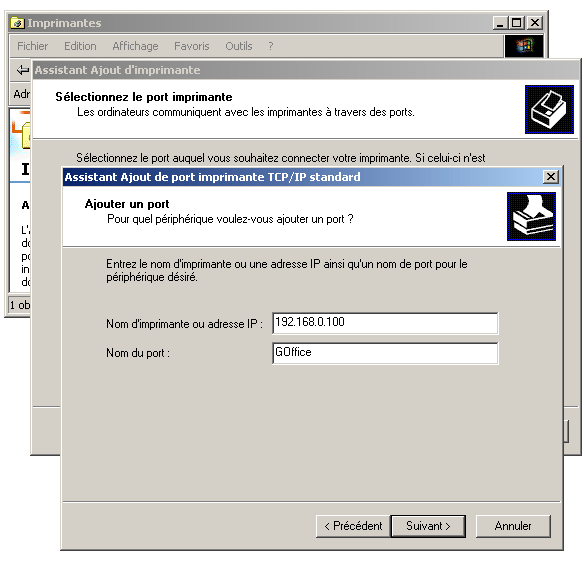Click the Suivant > button
The width and height of the screenshot is (586, 565).
428,526
